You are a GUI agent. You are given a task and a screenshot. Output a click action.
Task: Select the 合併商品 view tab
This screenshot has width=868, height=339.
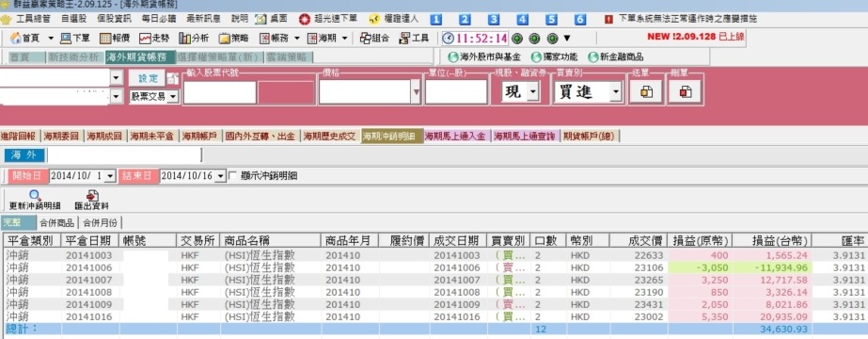pyautogui.click(x=56, y=222)
